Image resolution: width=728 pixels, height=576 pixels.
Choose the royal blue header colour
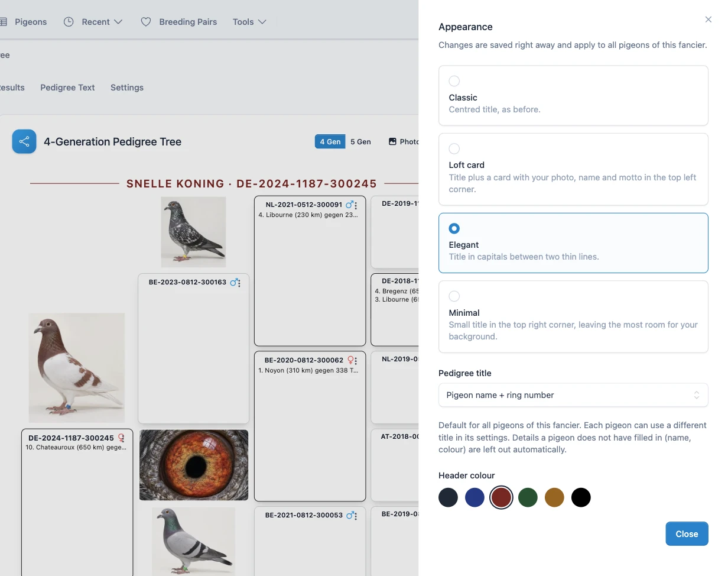(x=475, y=497)
